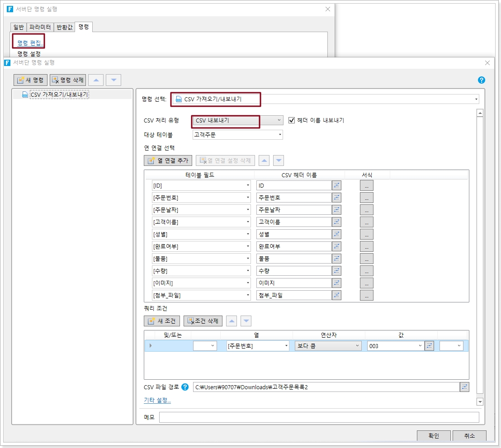The image size is (501, 448).
Task: Select CSV 가져오기/내보내기 in command tree
Action: 59,94
